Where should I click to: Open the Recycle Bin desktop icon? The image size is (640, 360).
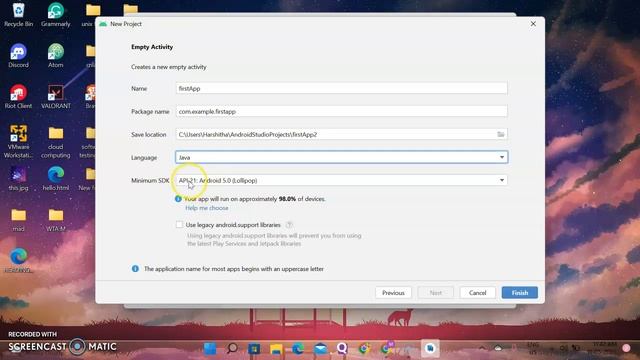(x=18, y=15)
